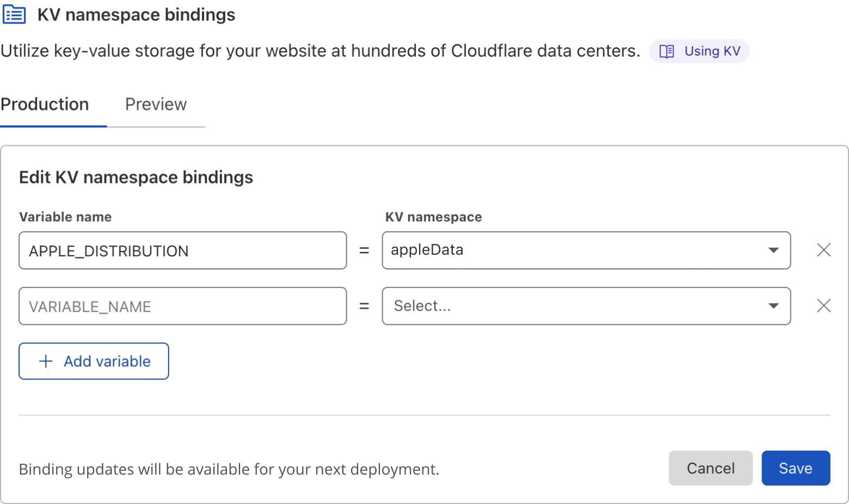
Task: Cancel editing the bindings
Action: pyautogui.click(x=710, y=468)
